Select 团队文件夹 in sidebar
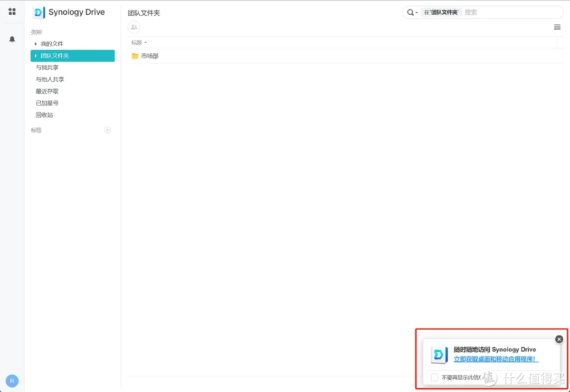The height and width of the screenshot is (392, 570). [73, 55]
